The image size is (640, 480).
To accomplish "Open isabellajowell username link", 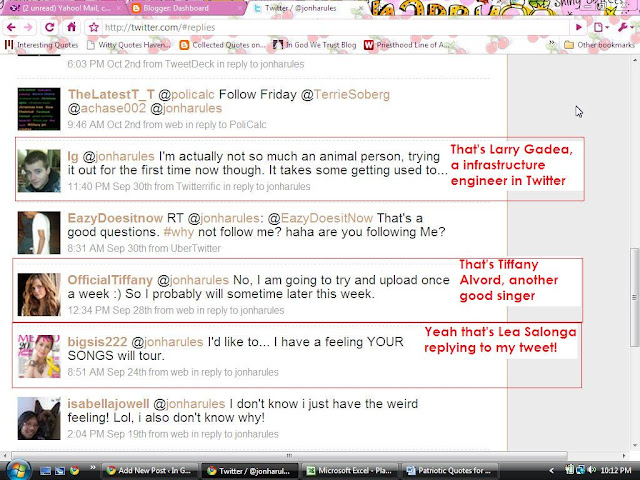I will click(x=108, y=404).
